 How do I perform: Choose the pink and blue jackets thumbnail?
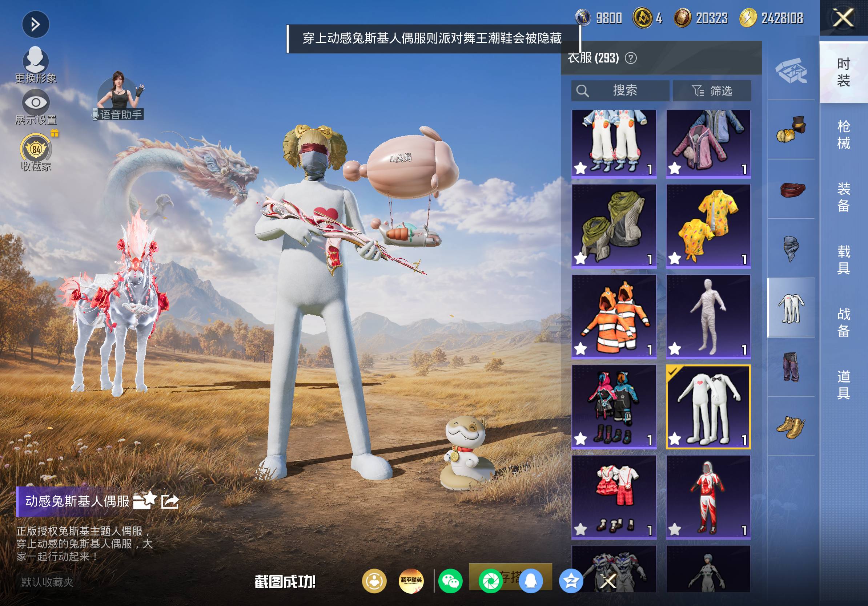click(x=708, y=144)
